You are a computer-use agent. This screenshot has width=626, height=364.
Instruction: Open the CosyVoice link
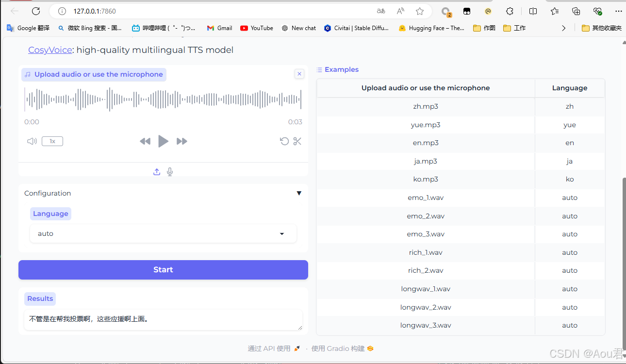tap(50, 50)
